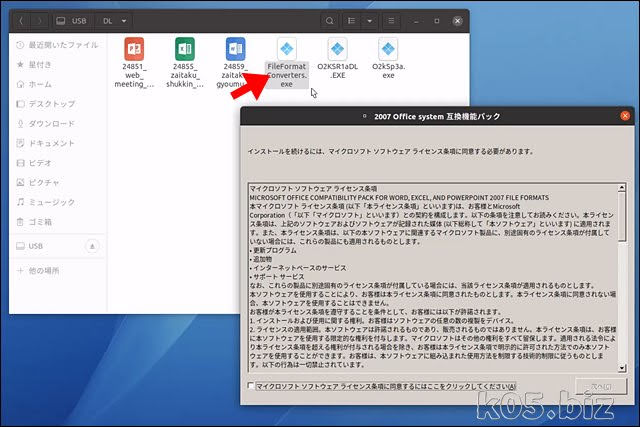Toggle list view in file manager

[351, 21]
